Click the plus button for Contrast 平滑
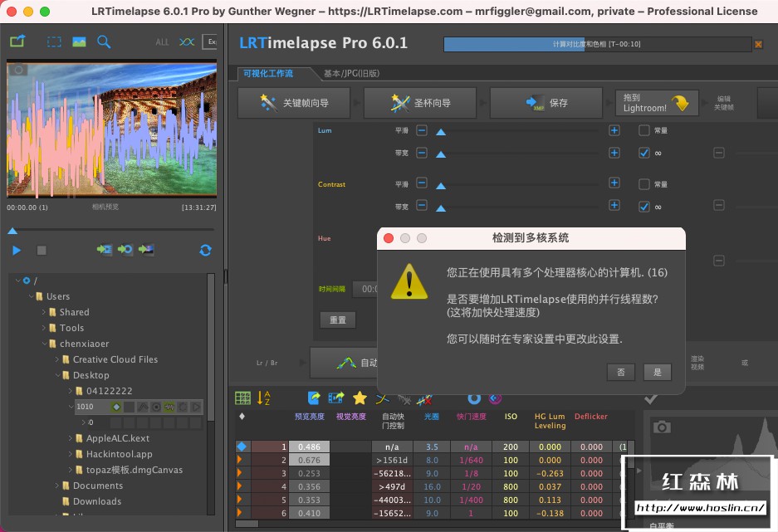Viewport: 778px width, 532px height. point(614,183)
